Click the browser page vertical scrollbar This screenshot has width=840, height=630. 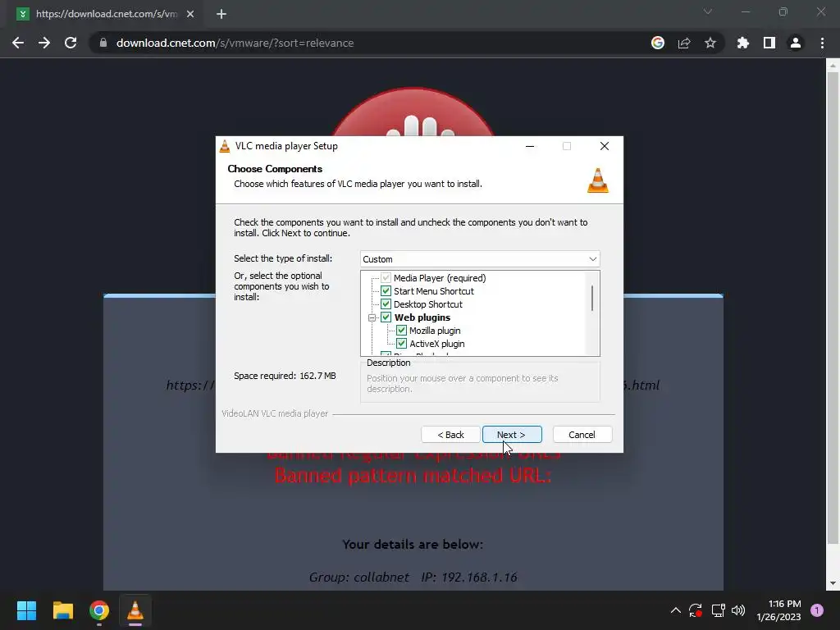(x=832, y=308)
